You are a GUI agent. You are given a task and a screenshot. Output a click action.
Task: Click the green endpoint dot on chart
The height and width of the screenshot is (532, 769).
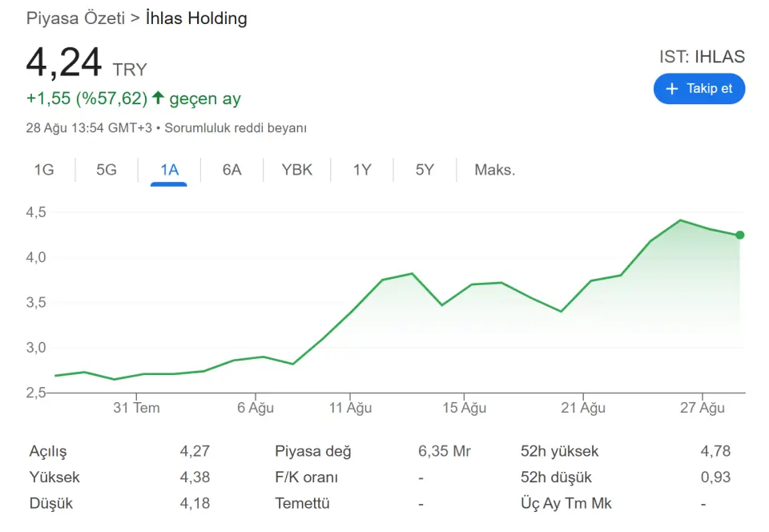(x=739, y=235)
